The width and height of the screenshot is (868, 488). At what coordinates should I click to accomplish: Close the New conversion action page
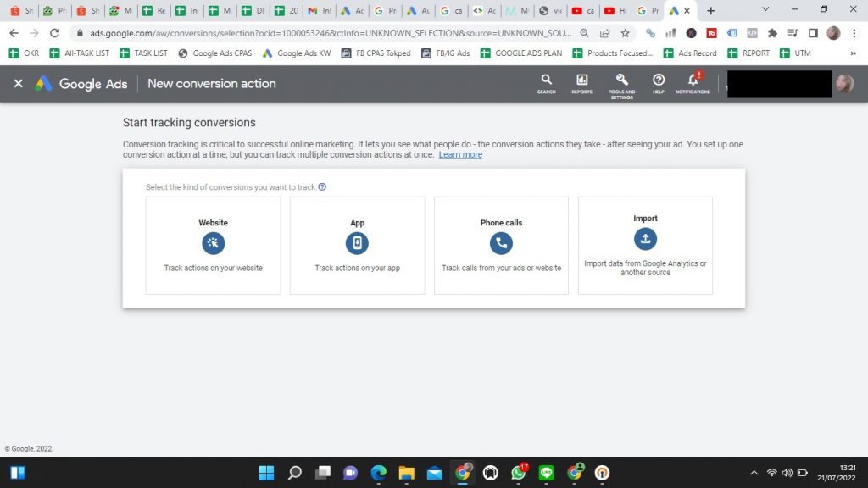click(x=18, y=84)
